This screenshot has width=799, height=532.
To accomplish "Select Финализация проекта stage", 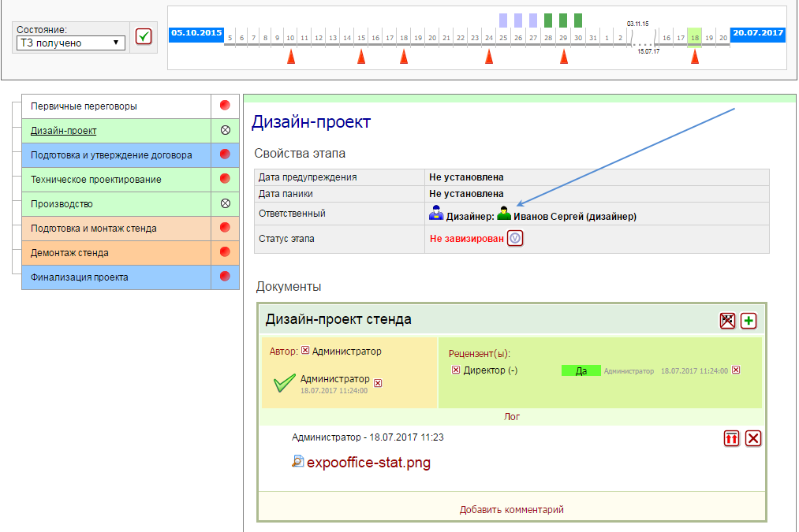I will 116,277.
